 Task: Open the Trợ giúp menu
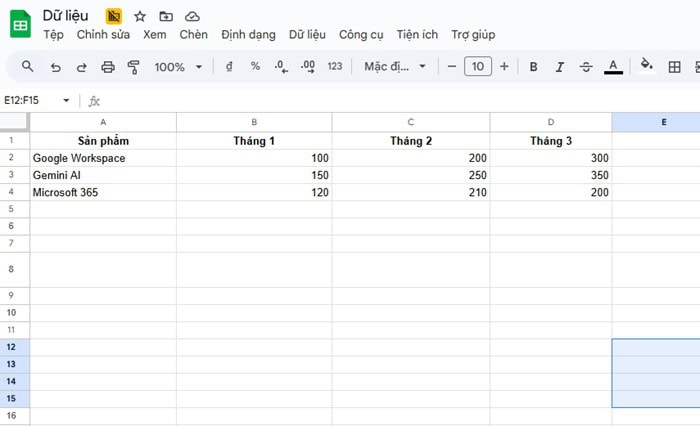pyautogui.click(x=473, y=34)
